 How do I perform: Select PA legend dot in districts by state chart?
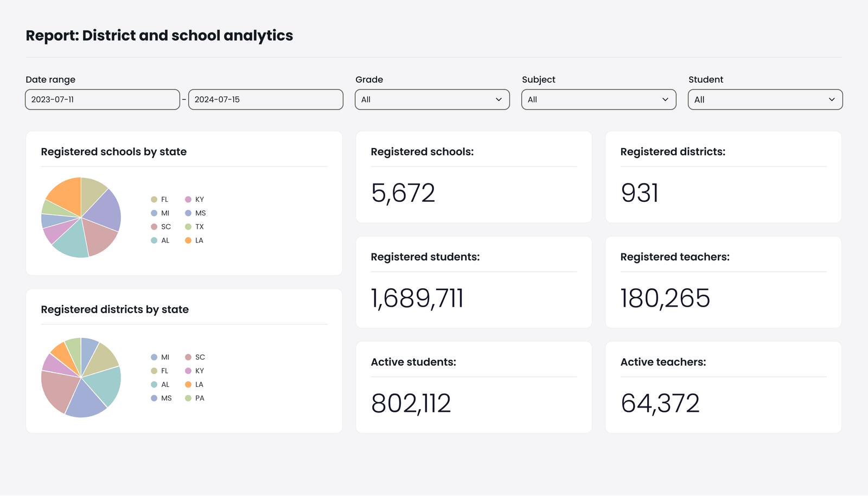188,398
